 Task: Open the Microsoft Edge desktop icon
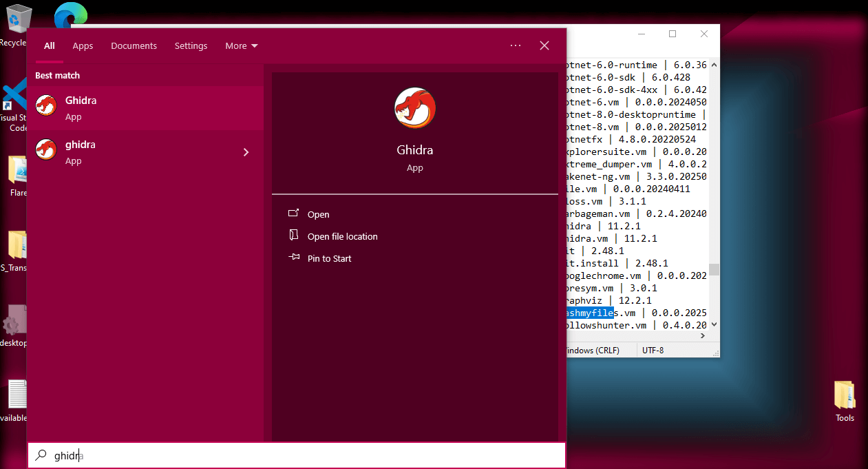click(x=71, y=15)
